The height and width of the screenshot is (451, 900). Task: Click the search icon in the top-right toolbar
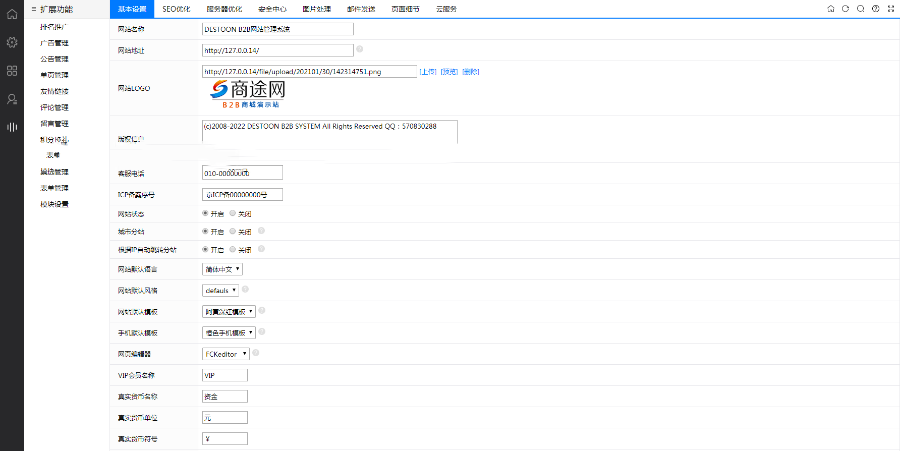[860, 9]
